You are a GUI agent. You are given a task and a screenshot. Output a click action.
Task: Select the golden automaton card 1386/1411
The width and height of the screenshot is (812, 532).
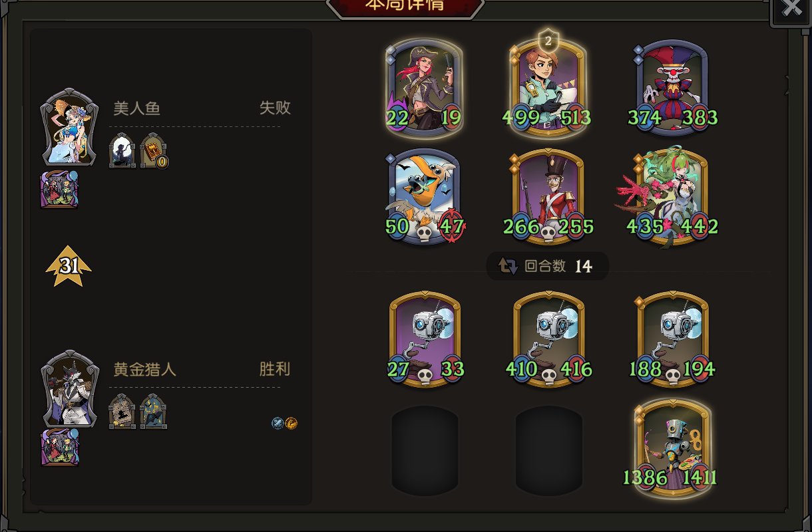672,448
